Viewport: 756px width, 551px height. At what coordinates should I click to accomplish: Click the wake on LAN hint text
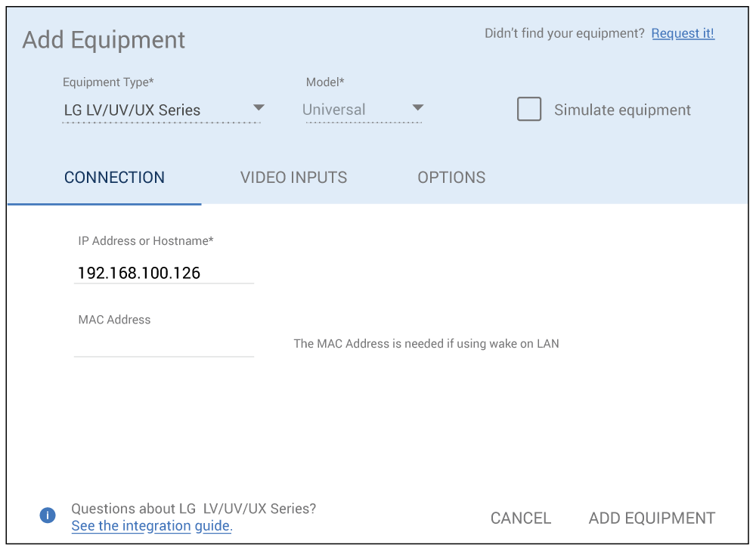pyautogui.click(x=426, y=344)
